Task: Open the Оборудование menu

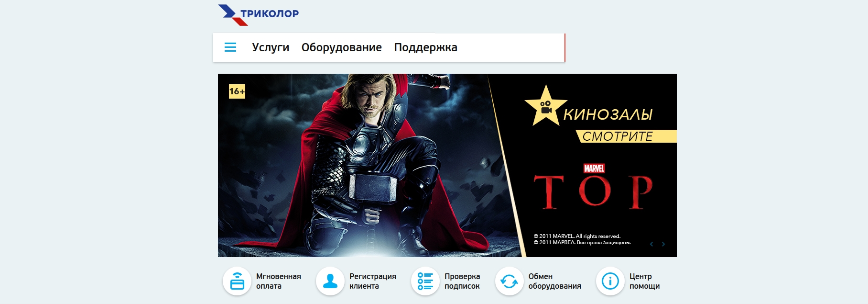Action: pos(341,47)
